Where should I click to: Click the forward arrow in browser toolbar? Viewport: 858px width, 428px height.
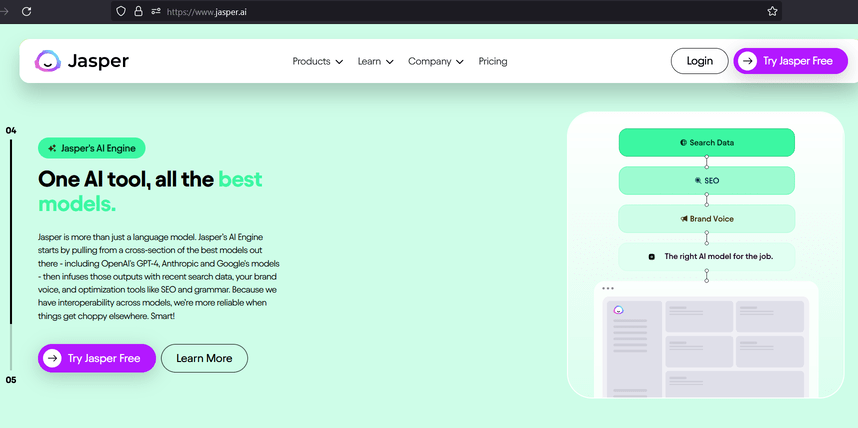click(x=4, y=11)
